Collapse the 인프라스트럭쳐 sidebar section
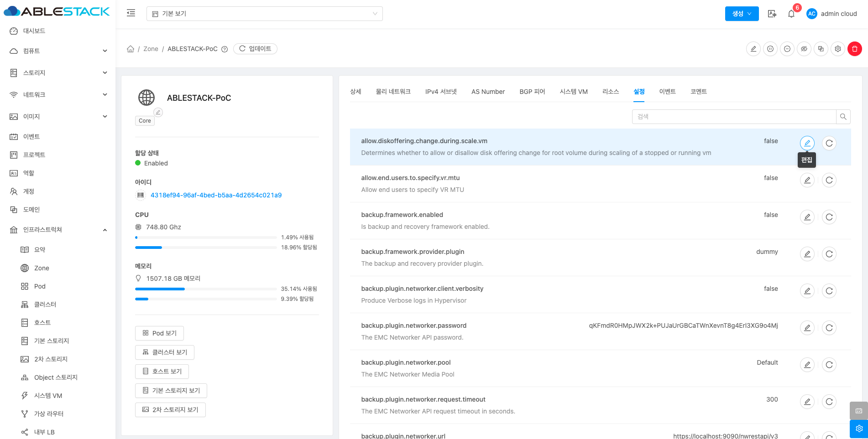 click(58, 230)
